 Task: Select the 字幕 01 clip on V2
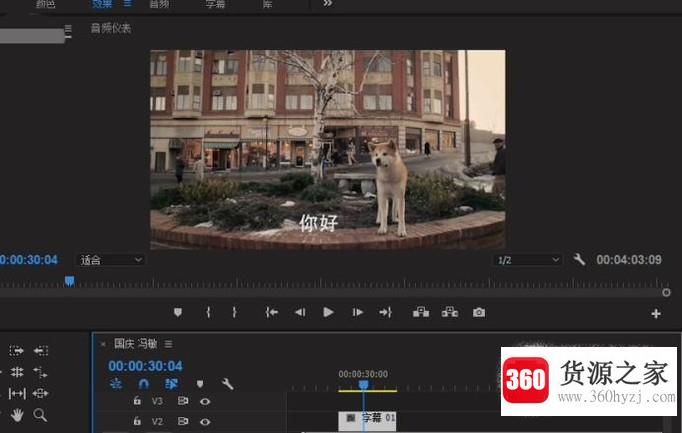(367, 421)
